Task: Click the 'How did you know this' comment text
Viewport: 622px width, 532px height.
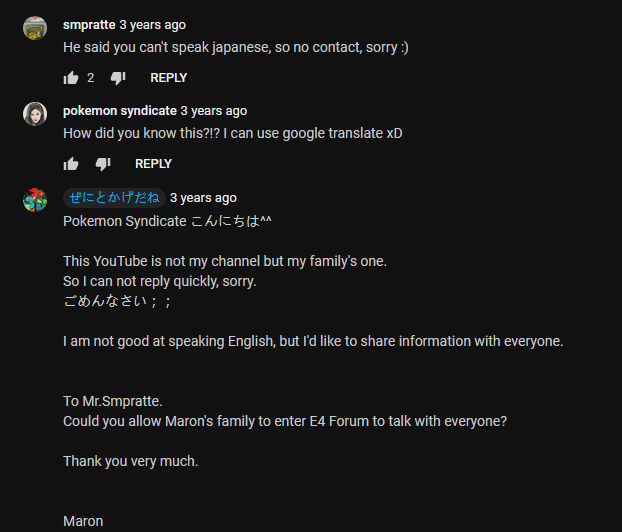Action: tap(233, 133)
